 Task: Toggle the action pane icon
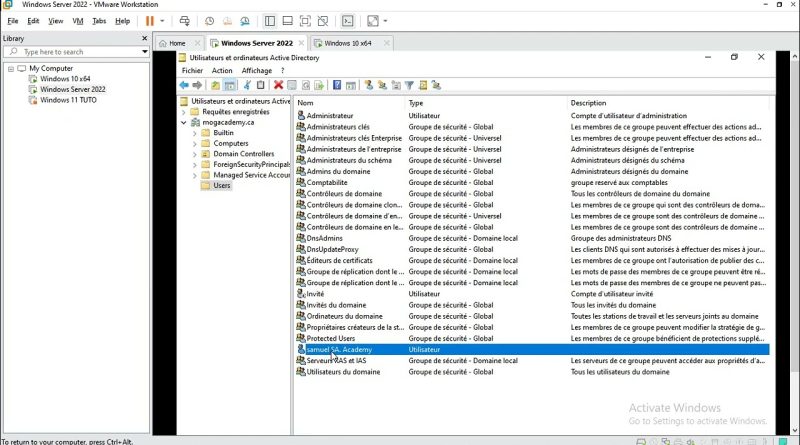pos(351,85)
